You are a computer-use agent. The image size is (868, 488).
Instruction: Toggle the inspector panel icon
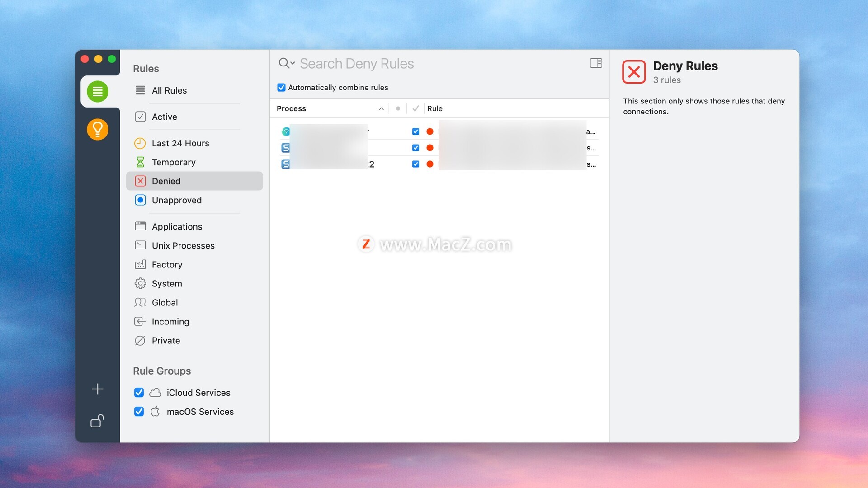coord(595,63)
